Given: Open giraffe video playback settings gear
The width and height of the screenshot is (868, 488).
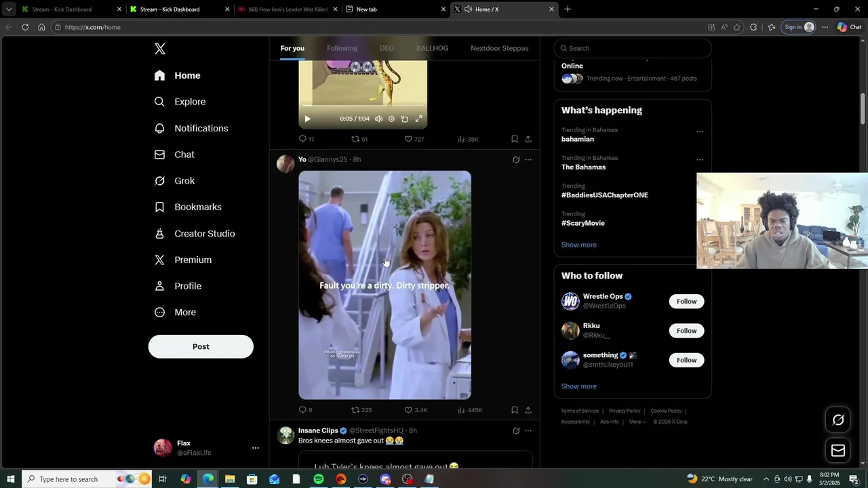Looking at the screenshot, I should click(391, 119).
